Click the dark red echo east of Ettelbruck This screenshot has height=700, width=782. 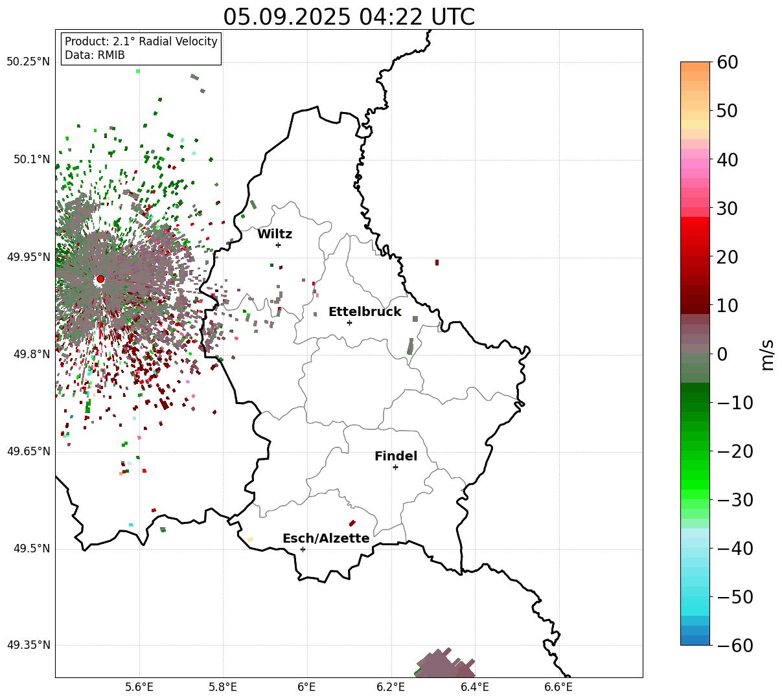[x=437, y=262]
